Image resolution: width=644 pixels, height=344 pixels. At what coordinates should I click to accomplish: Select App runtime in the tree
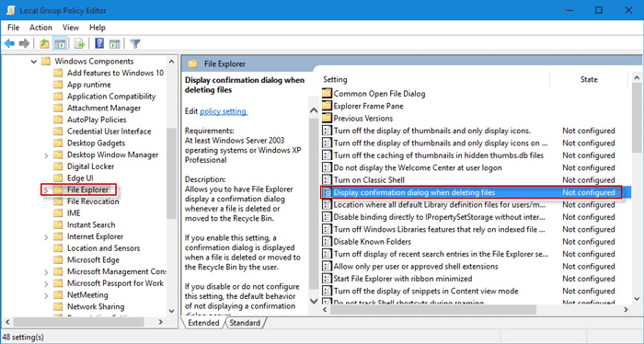88,85
